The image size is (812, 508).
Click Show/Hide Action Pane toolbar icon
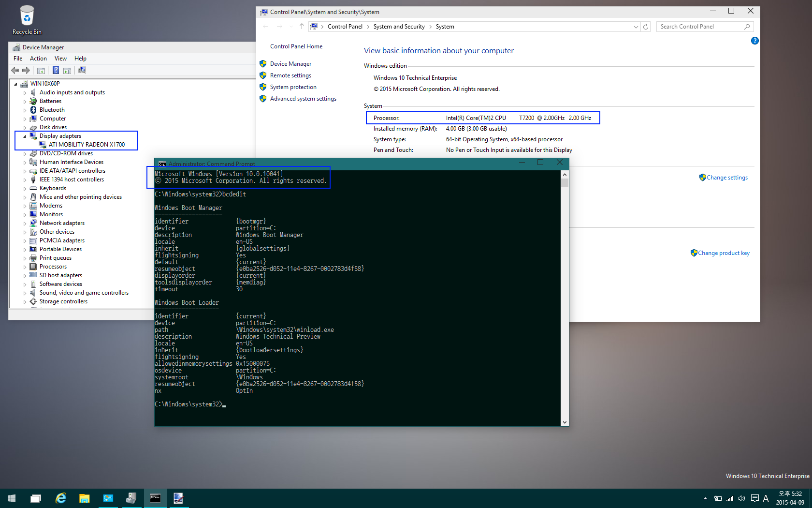coord(67,71)
